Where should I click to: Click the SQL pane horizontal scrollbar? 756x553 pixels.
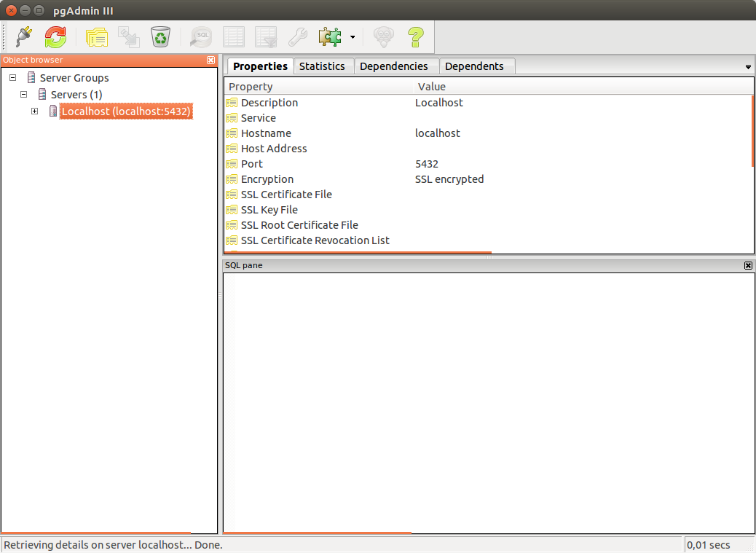[318, 533]
